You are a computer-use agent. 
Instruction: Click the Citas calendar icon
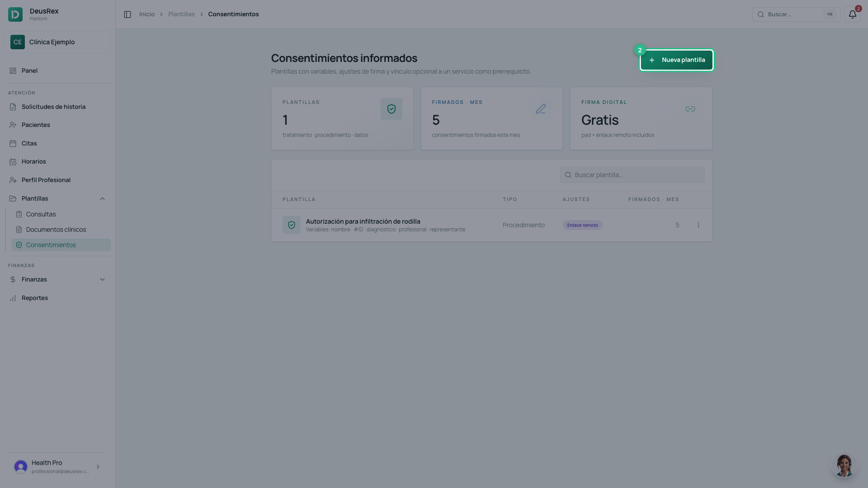point(13,144)
